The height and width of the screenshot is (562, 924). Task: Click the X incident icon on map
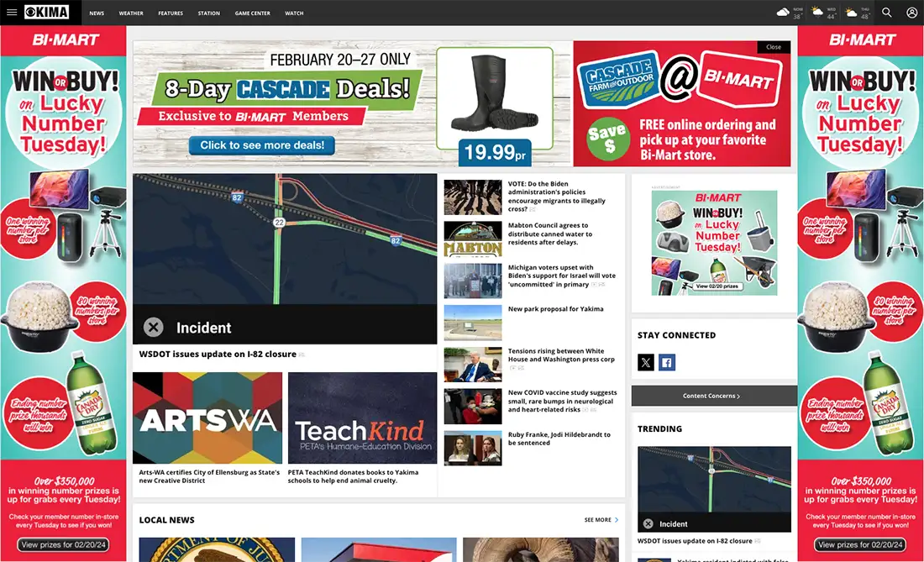[153, 327]
